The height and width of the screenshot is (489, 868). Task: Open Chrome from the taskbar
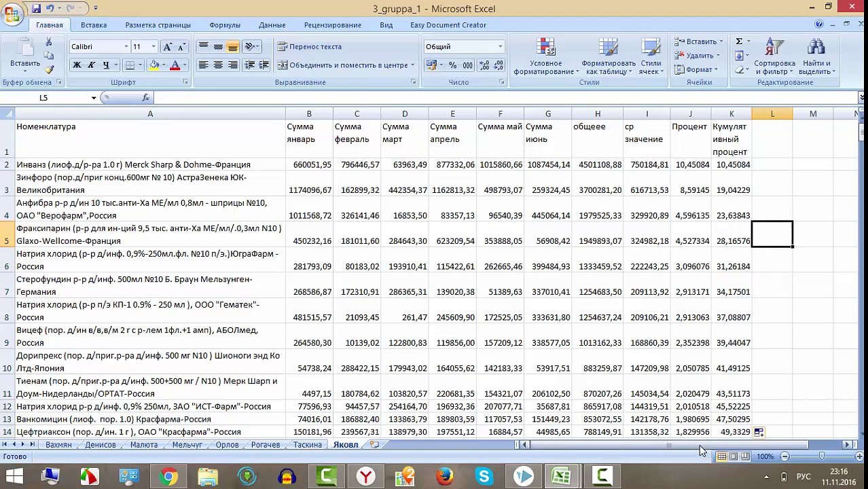[168, 477]
